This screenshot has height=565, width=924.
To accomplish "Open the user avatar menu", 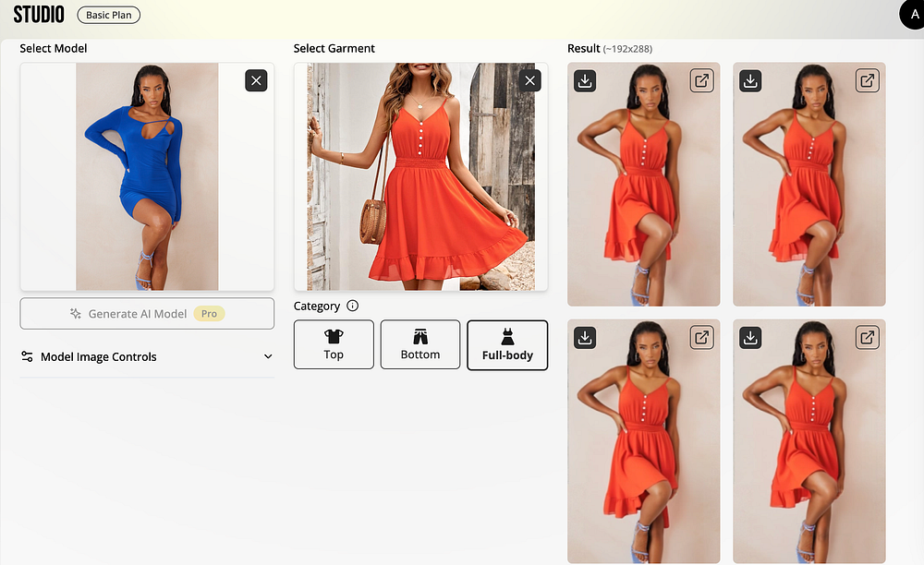I will point(913,14).
